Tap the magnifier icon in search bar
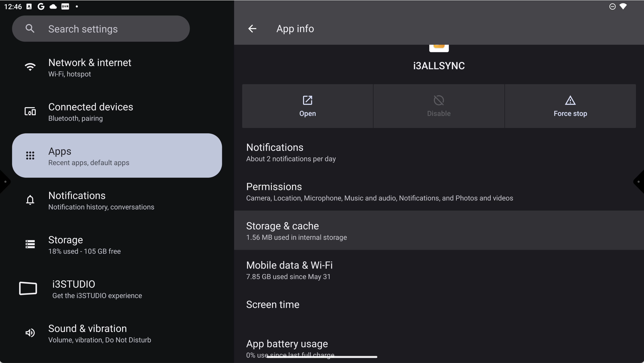Viewport: 644px width, 363px height. 30,29
